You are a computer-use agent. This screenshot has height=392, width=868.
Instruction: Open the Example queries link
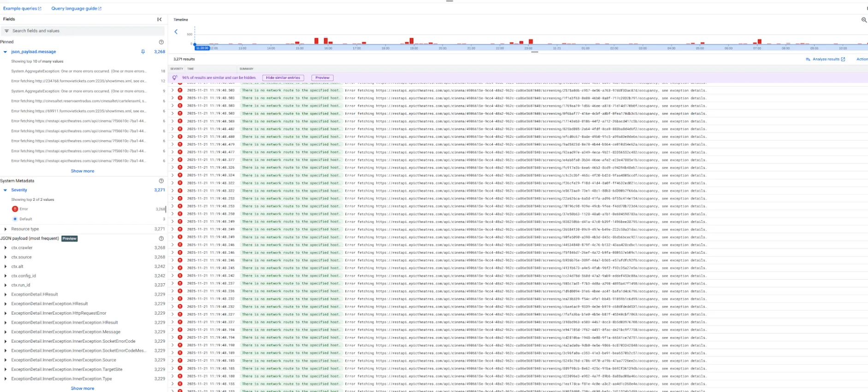[22, 8]
